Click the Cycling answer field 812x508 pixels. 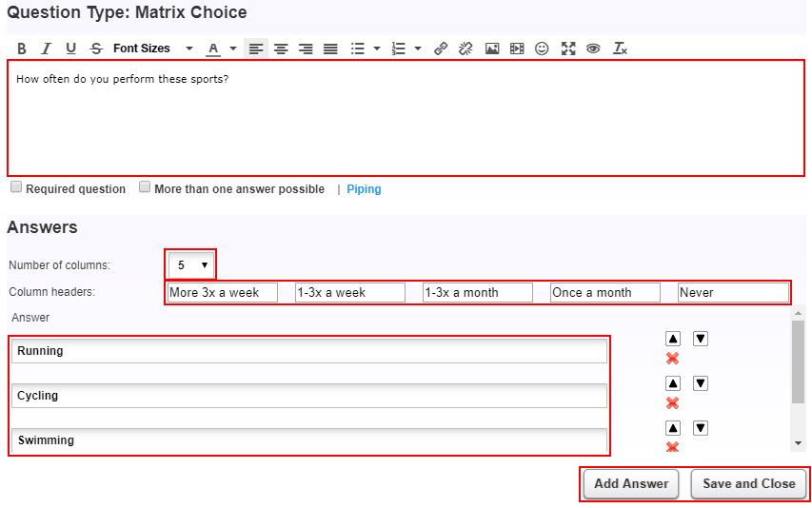(309, 396)
